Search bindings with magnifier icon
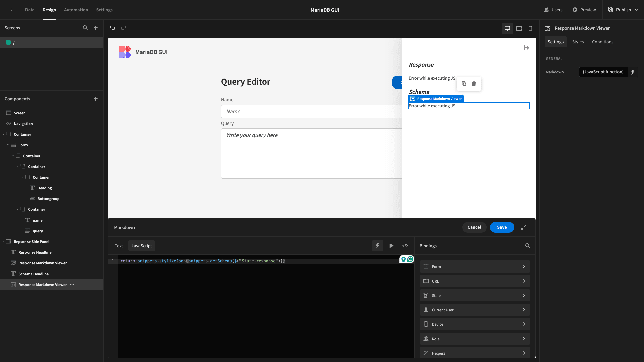644x362 pixels. click(x=528, y=246)
